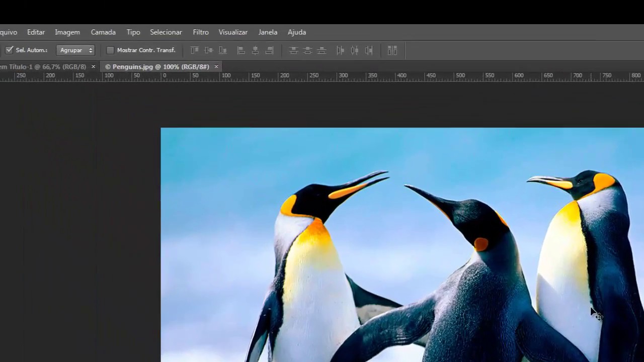This screenshot has width=644, height=362.
Task: Open the Agrupar dropdown
Action: (x=75, y=50)
